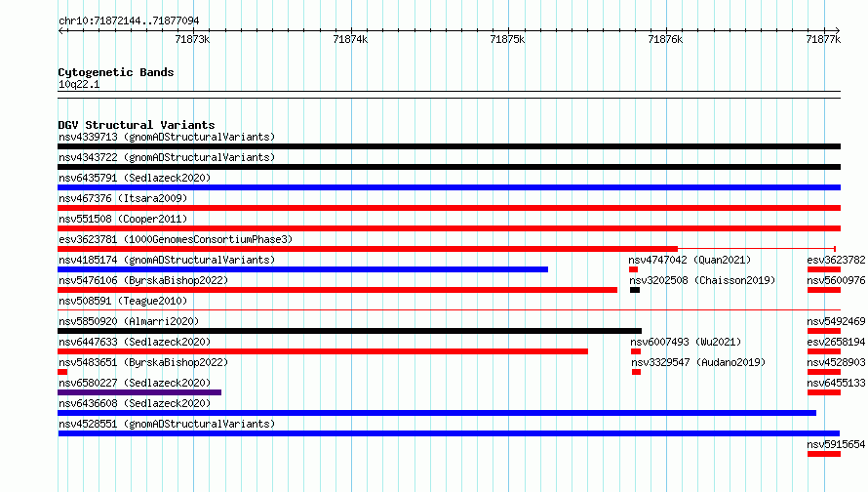Click the nsv4528551 gnomAD variant label
Image resolution: width=868 pixels, height=492 pixels.
(167, 424)
